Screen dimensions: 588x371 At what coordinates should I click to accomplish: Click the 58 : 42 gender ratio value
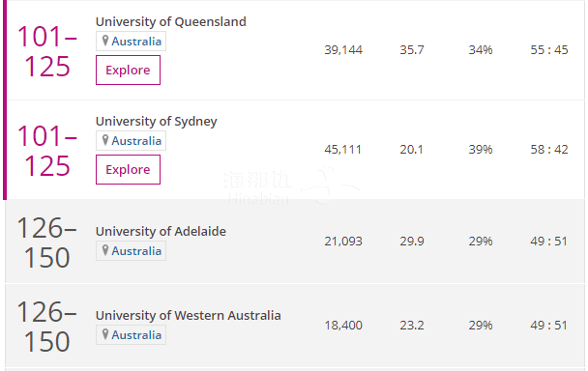click(549, 150)
